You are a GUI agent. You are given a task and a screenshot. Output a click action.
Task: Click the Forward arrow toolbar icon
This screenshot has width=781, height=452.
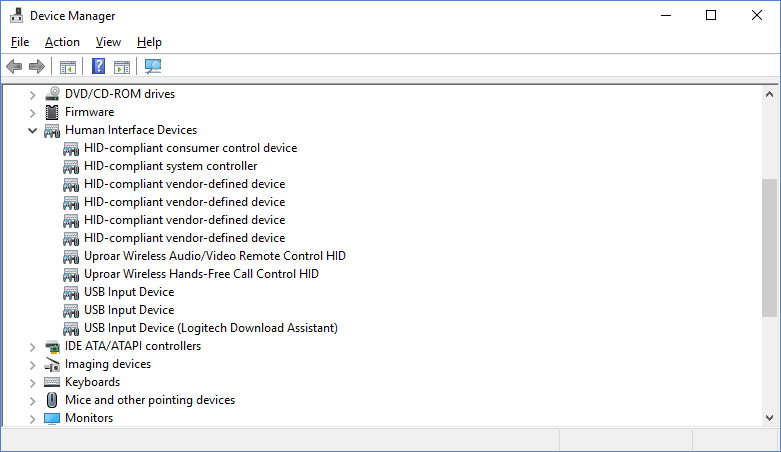[37, 67]
